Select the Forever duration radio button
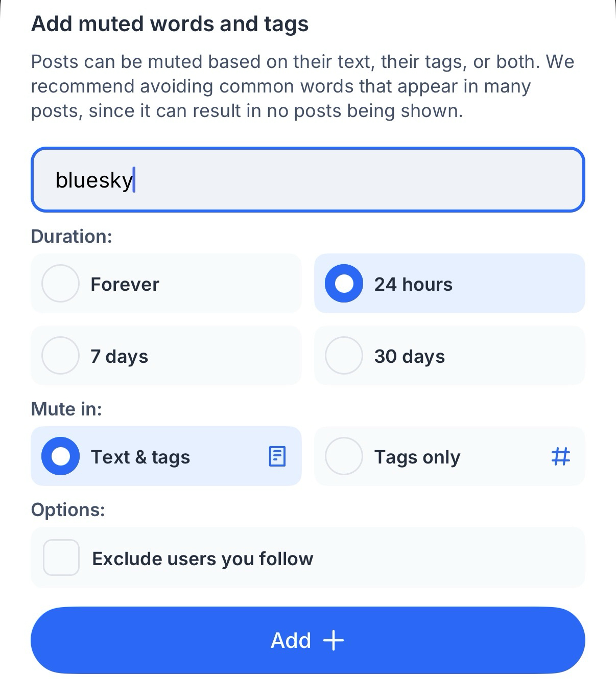Image resolution: width=616 pixels, height=696 pixels. (60, 284)
